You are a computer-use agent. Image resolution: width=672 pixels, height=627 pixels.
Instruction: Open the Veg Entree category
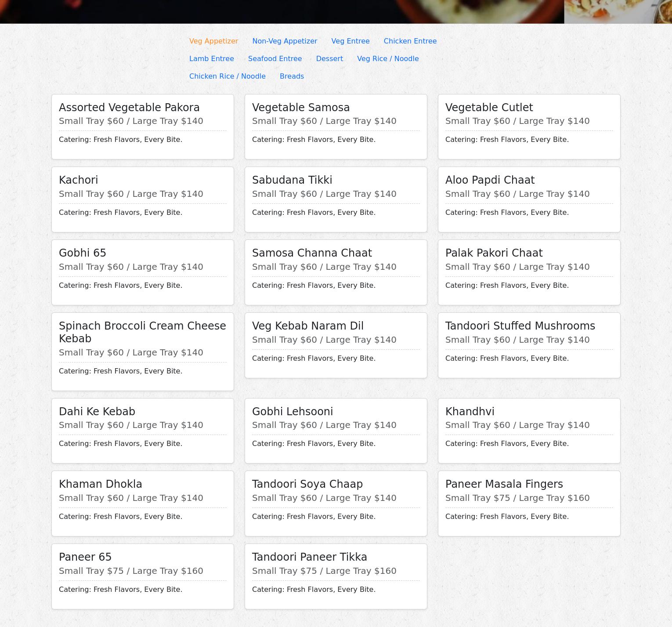pos(350,41)
